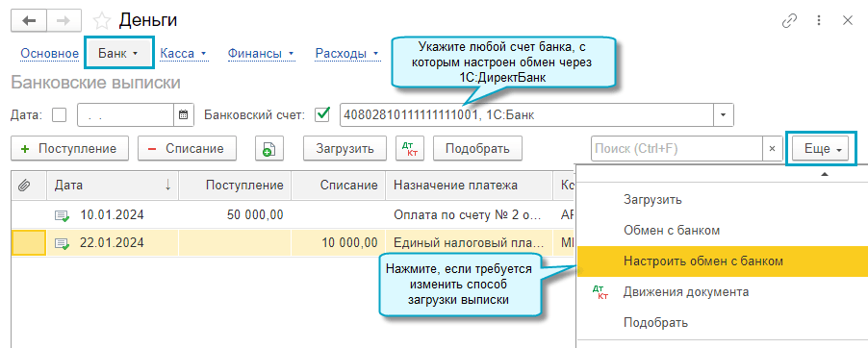Open the Касса section dropdown
The width and height of the screenshot is (868, 348).
point(183,54)
